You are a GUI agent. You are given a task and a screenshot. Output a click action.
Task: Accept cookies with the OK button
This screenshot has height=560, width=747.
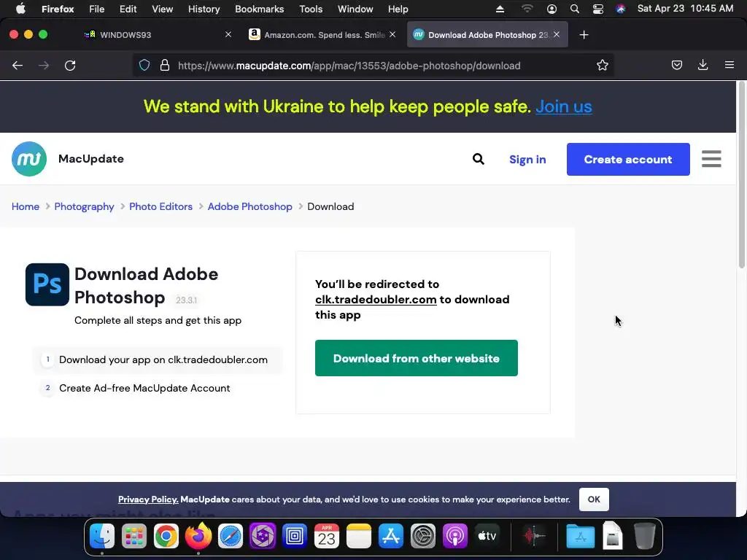coord(594,499)
